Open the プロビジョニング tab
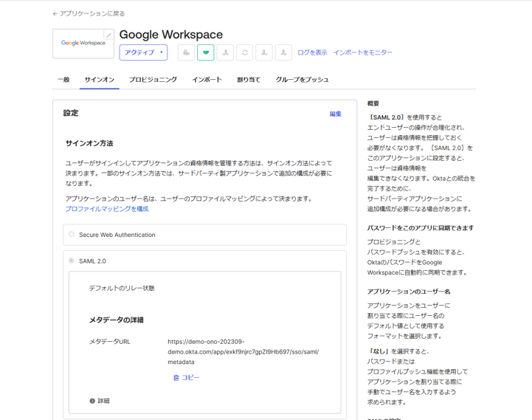The width and height of the screenshot is (532, 420). [x=153, y=80]
